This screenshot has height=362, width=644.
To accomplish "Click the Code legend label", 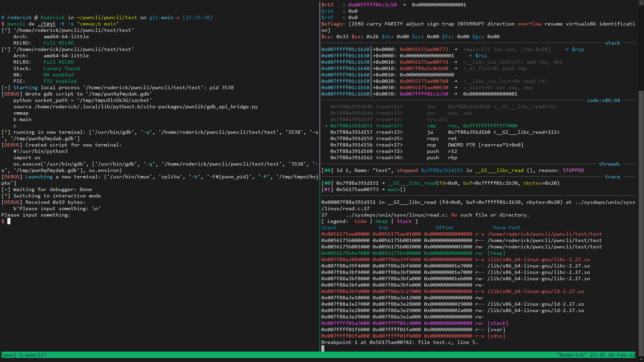I will point(360,221).
